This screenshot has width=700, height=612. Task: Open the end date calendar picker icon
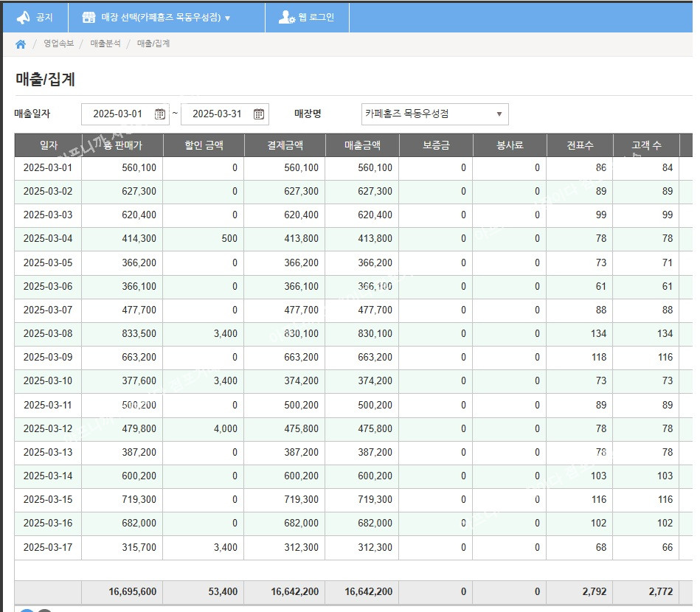click(x=259, y=114)
